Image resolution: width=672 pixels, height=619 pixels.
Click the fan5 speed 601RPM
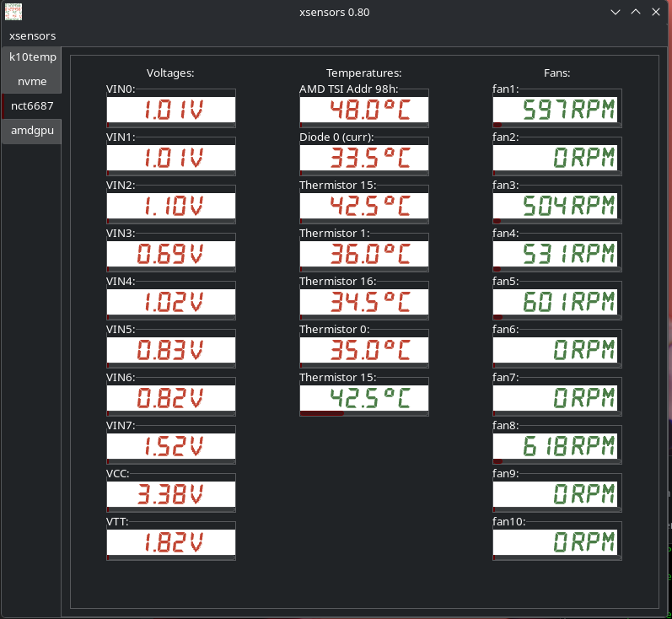(x=556, y=302)
